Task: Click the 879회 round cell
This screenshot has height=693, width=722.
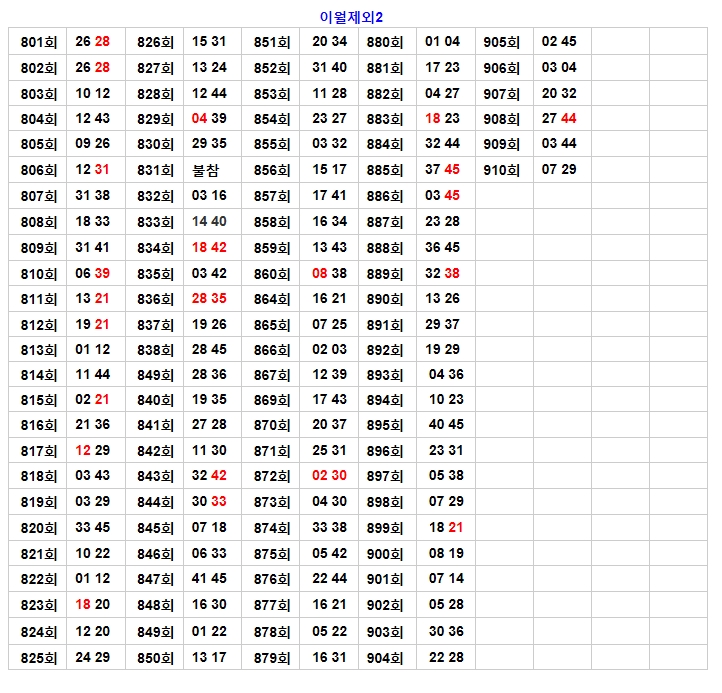Action: click(x=272, y=657)
